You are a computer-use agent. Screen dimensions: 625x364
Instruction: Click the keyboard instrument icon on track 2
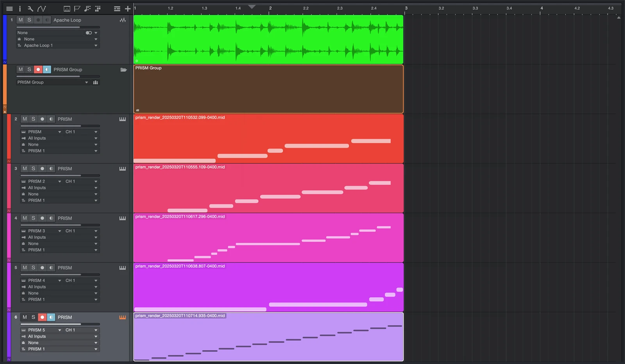[x=122, y=119]
